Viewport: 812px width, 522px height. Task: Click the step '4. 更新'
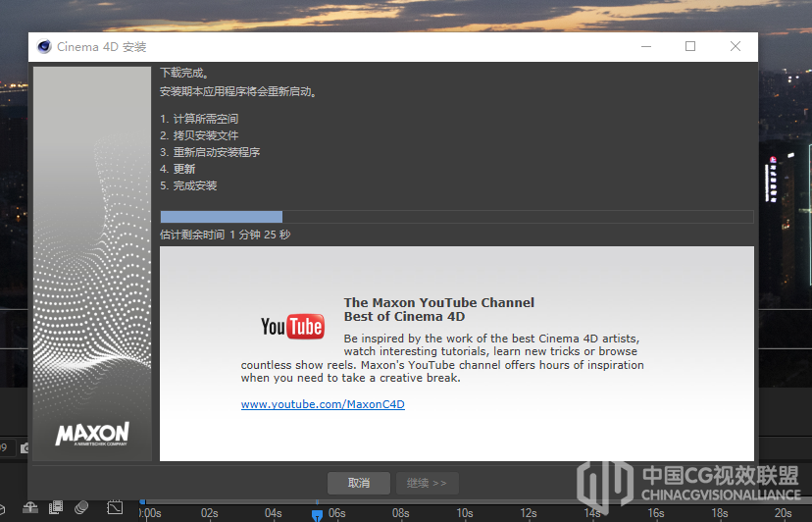[x=178, y=169]
